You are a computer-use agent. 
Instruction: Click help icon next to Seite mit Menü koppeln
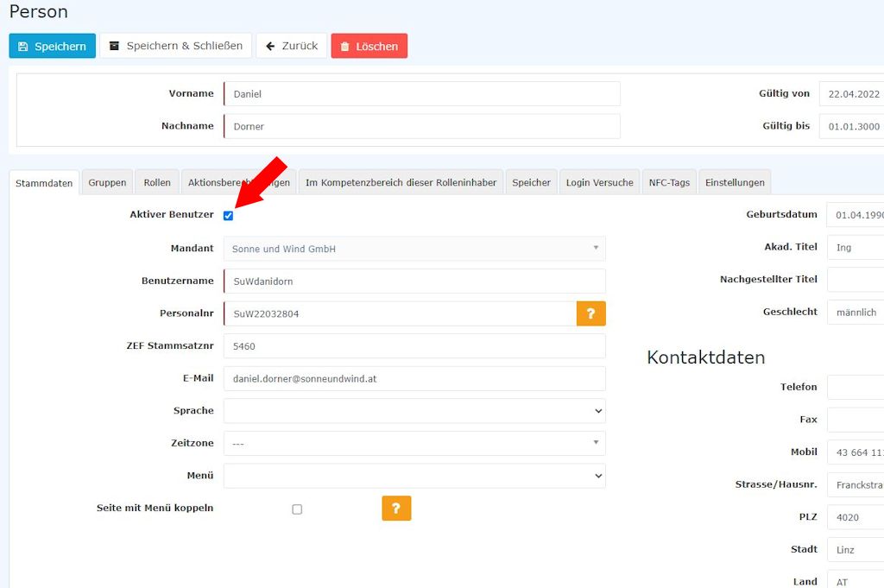coord(396,509)
